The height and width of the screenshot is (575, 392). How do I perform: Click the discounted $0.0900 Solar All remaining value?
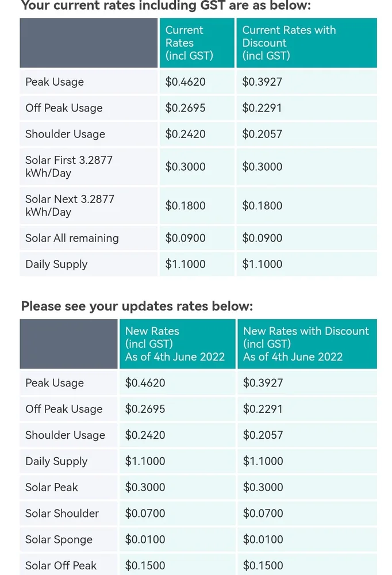click(262, 238)
